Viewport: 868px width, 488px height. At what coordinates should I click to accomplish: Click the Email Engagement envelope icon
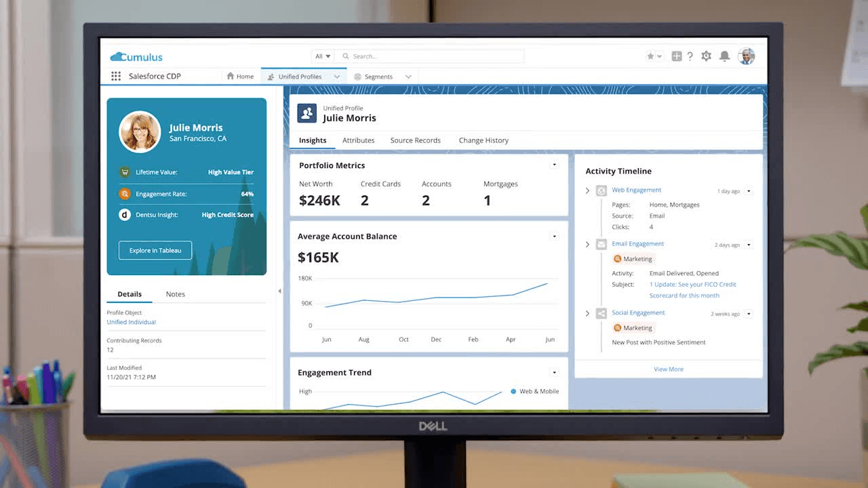coord(601,244)
